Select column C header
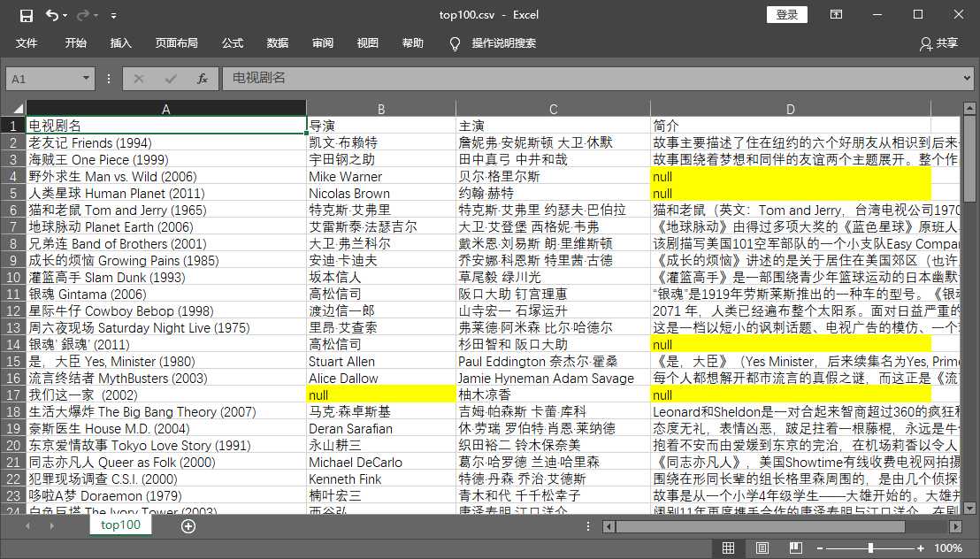Viewport: 980px width, 559px height. point(553,109)
